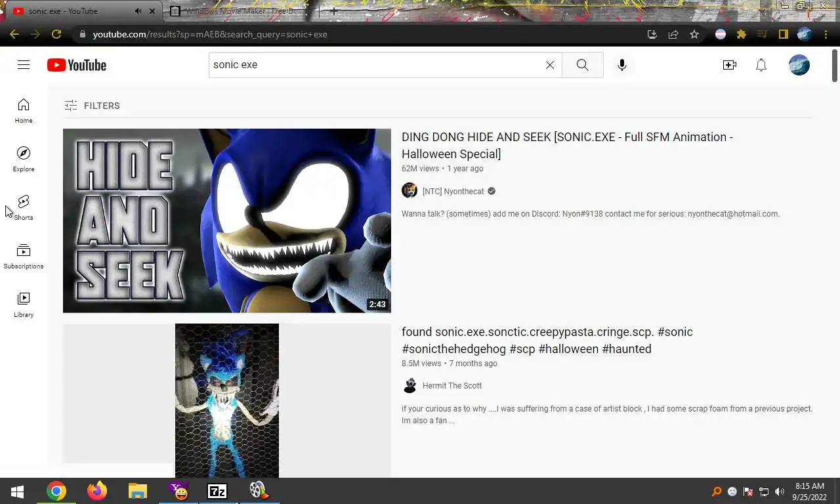Open the Chrome profile avatar
Viewport: 840px width, 504px height.
tap(805, 34)
